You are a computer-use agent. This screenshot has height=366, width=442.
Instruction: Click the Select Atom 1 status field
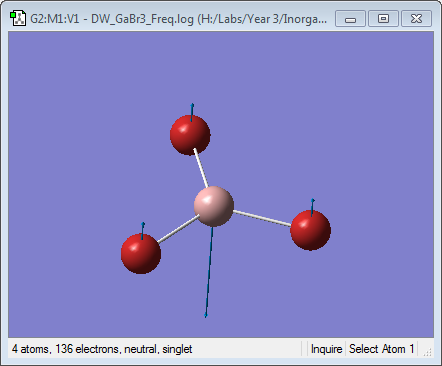point(381,349)
